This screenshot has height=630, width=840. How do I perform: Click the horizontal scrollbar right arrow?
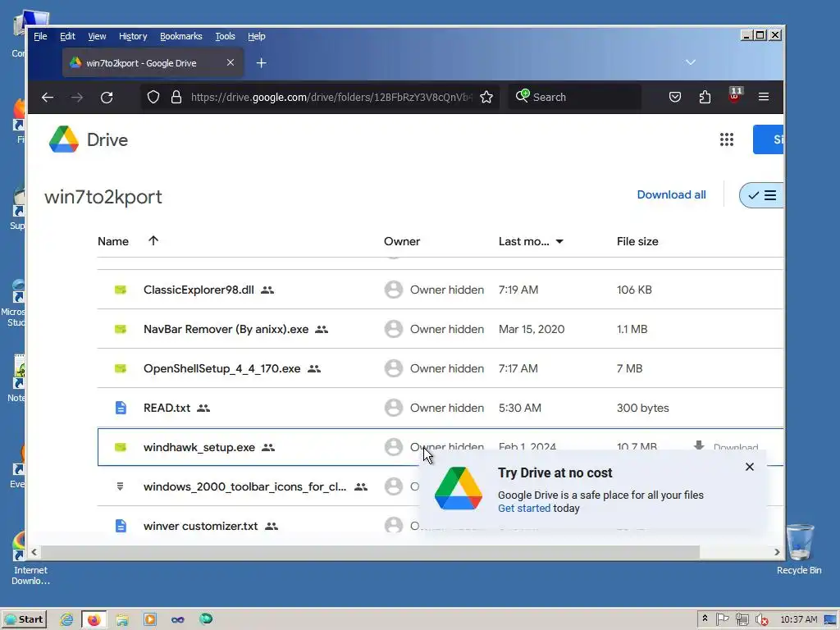777,552
